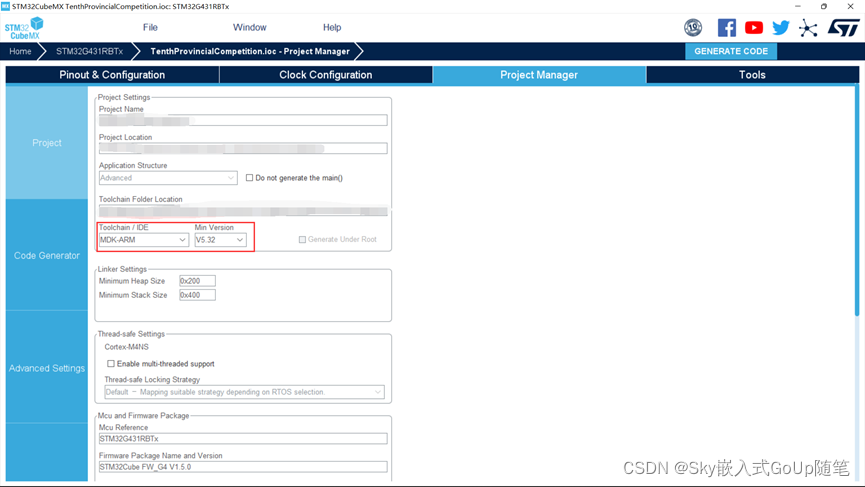Image resolution: width=865 pixels, height=487 pixels.
Task: Go to Home breadcrumb
Action: [20, 51]
